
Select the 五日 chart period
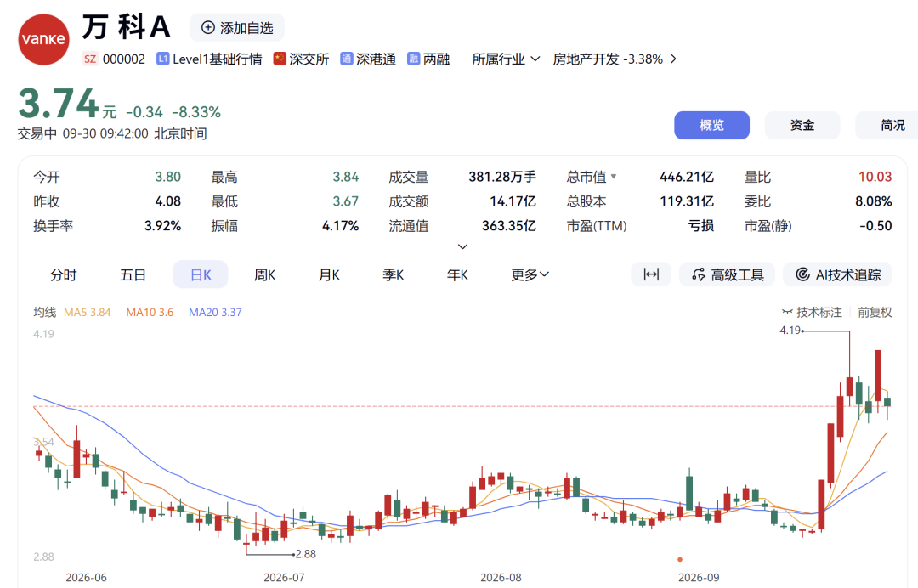pyautogui.click(x=133, y=275)
